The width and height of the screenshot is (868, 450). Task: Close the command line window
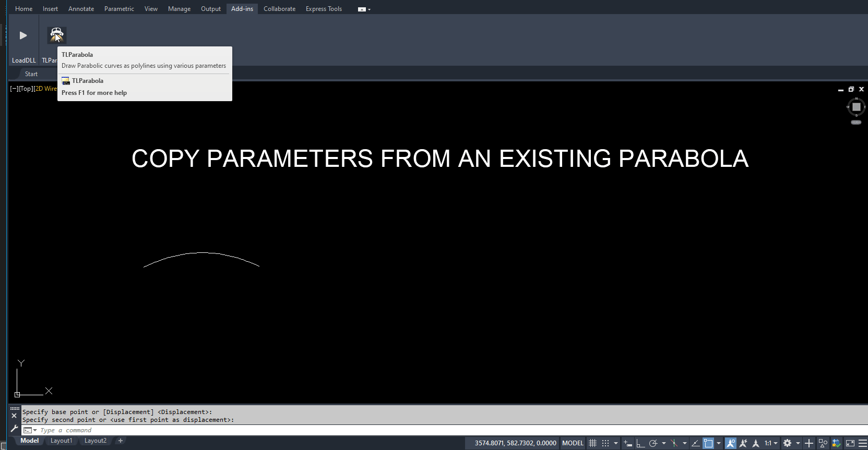[14, 416]
